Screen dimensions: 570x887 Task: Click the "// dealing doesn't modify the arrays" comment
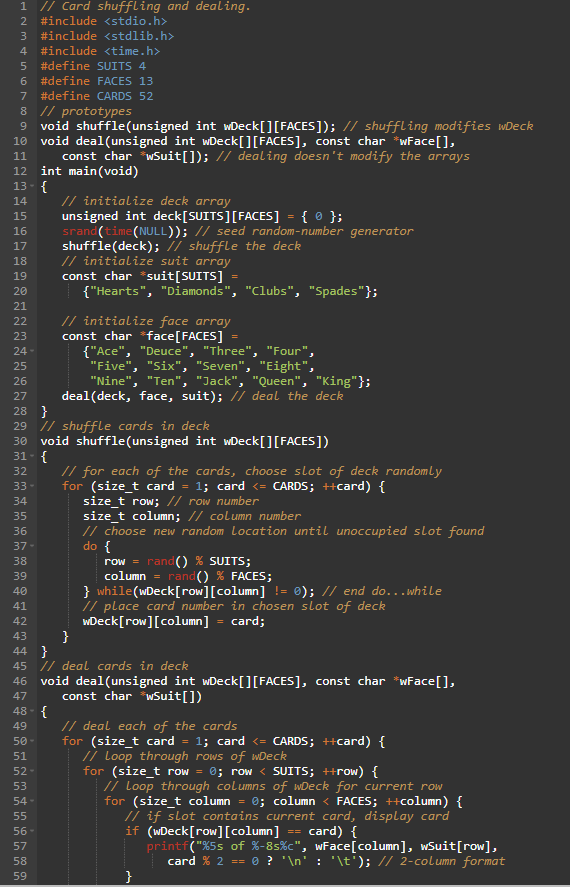(343, 156)
